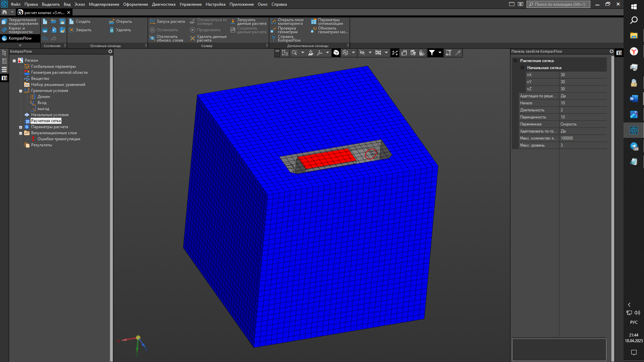
Task: Click the shaded cube display icon
Action: point(336,53)
